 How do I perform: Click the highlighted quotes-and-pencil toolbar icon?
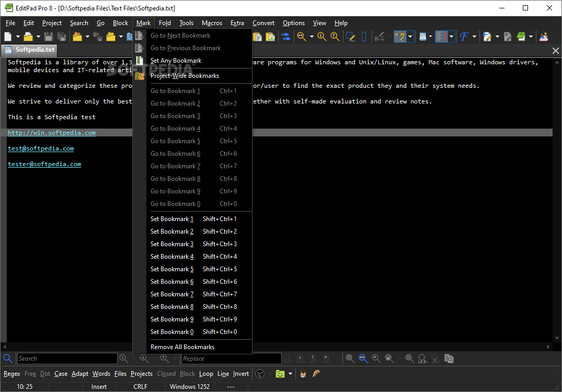point(399,37)
